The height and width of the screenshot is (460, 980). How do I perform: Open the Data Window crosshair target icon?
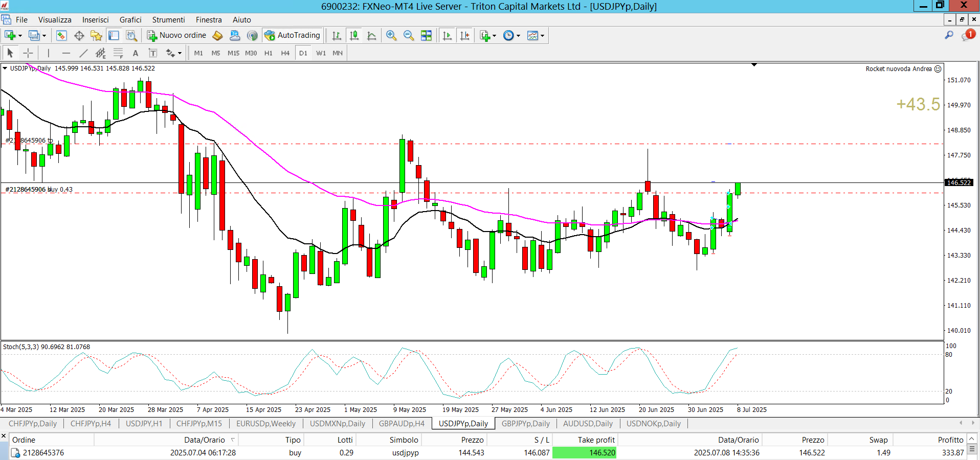(79, 35)
